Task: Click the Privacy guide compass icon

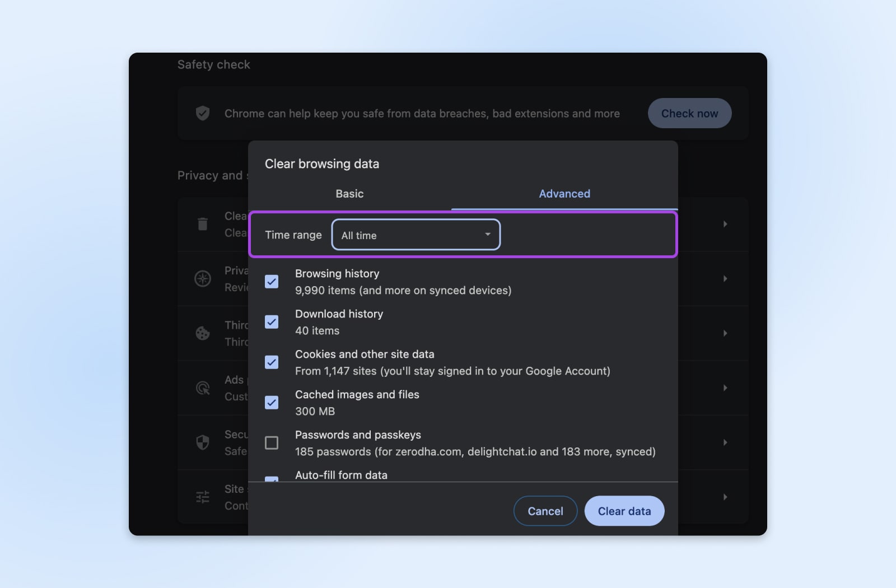Action: 203,278
